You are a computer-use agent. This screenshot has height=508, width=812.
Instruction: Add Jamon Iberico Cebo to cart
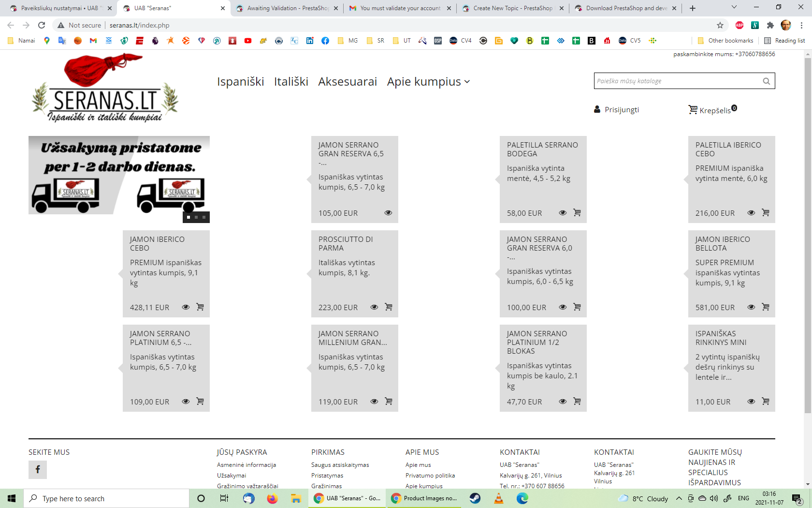click(x=200, y=307)
